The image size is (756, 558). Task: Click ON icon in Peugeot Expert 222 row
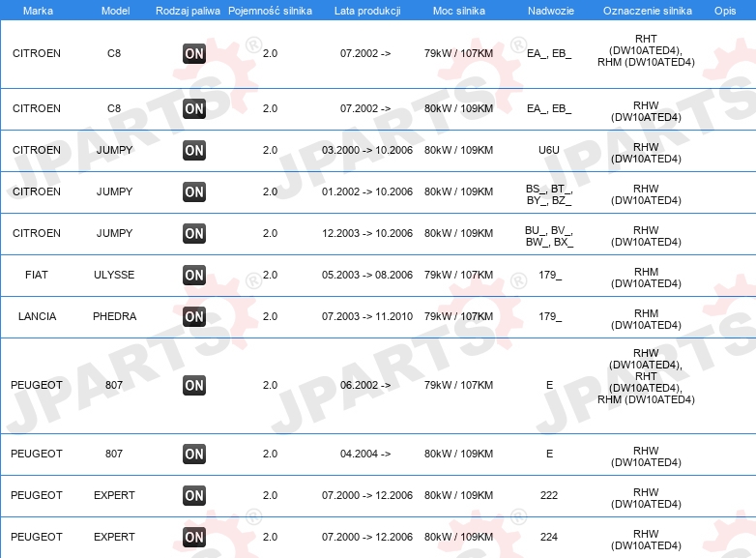coord(194,495)
